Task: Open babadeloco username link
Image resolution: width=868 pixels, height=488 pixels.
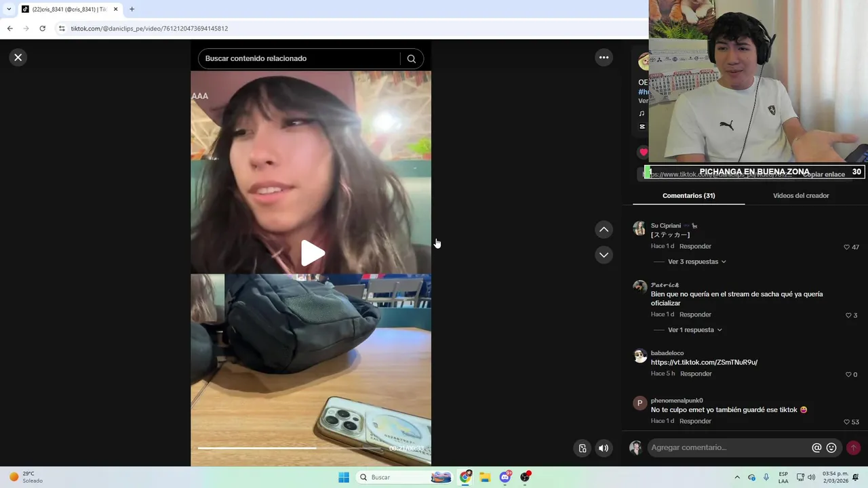Action: (667, 353)
